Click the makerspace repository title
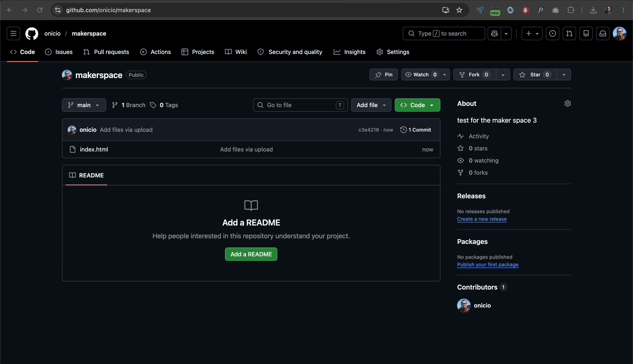Image resolution: width=633 pixels, height=364 pixels. click(99, 75)
